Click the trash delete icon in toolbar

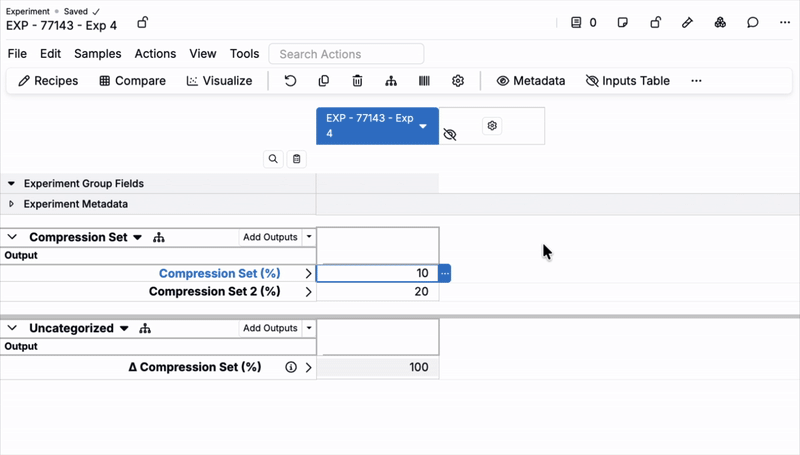click(357, 81)
